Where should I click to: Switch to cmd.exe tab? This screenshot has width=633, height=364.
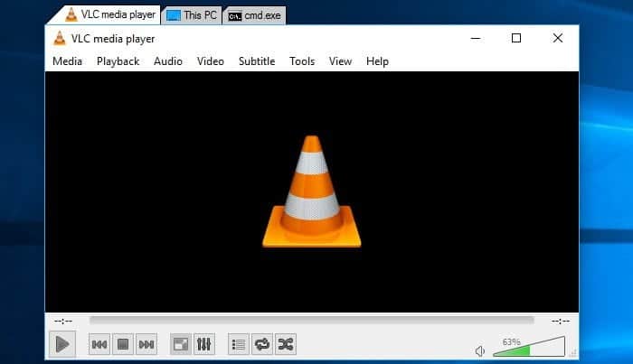pos(254,15)
